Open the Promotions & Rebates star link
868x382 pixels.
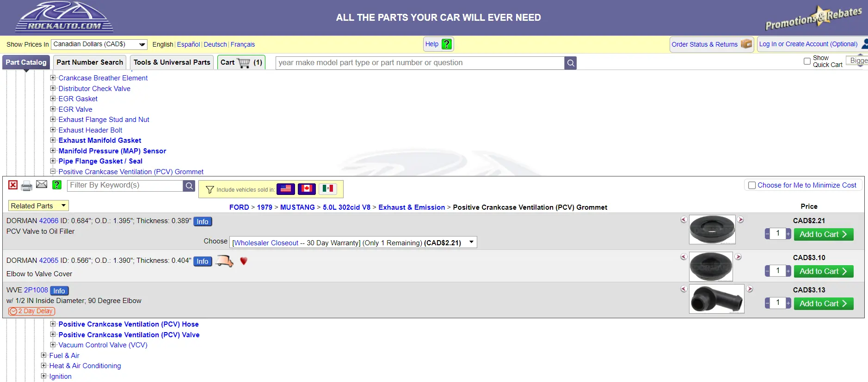[814, 18]
